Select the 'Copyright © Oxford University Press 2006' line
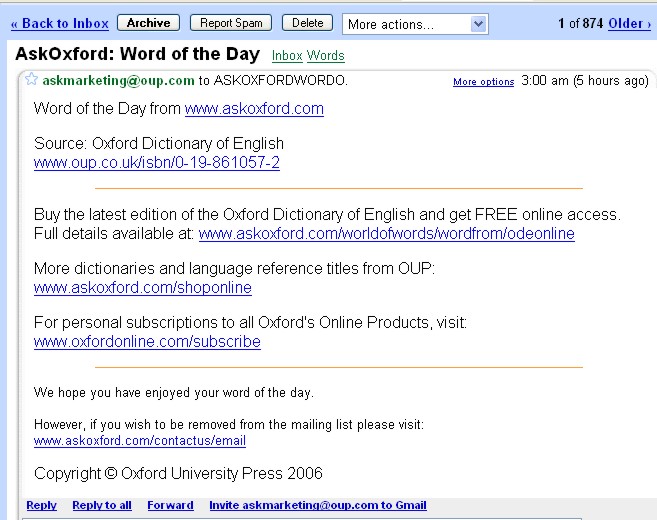 point(178,473)
